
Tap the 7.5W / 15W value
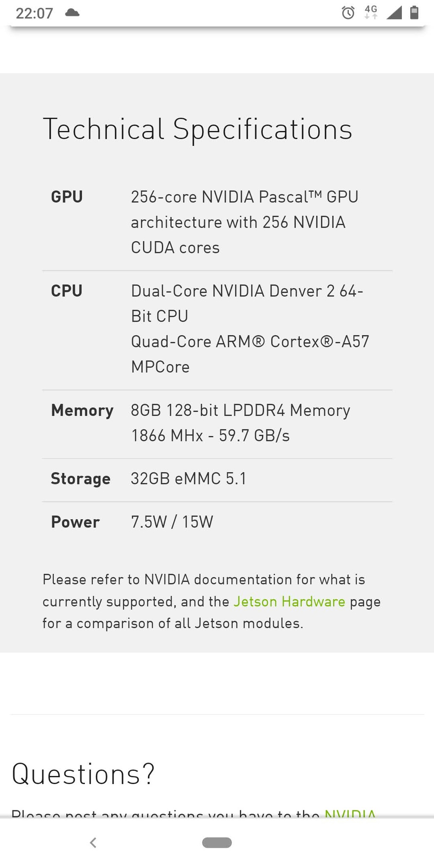[x=172, y=522]
